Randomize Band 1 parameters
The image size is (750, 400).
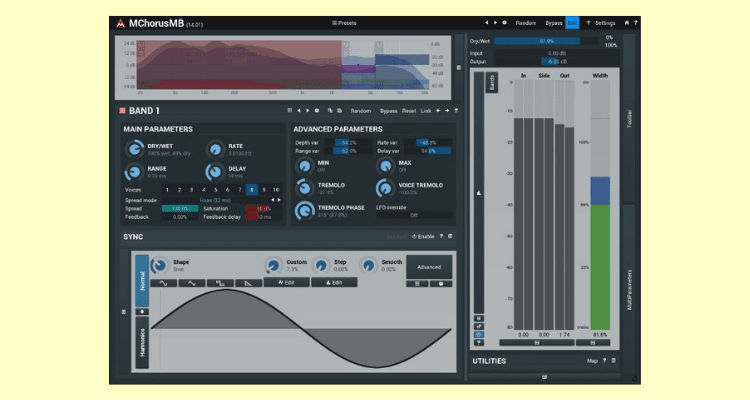pyautogui.click(x=361, y=111)
